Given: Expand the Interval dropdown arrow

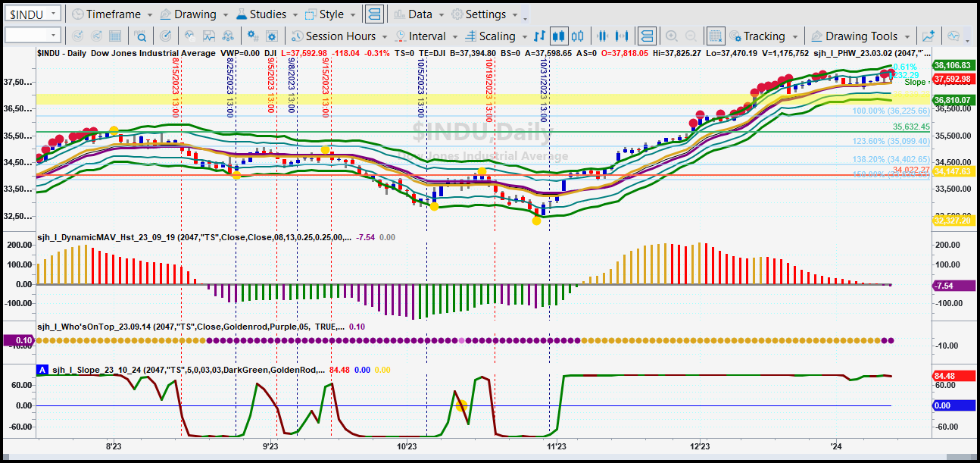Looking at the screenshot, I should [454, 36].
